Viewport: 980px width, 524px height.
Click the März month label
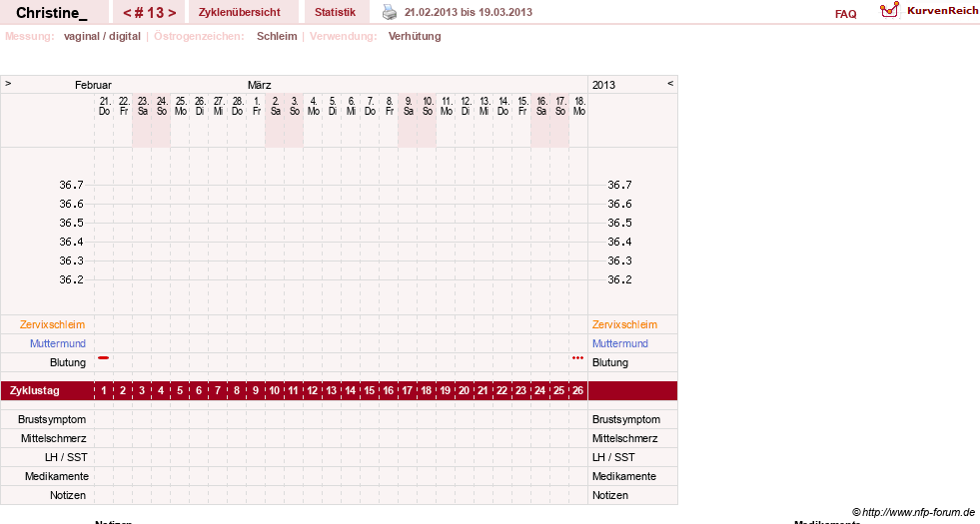259,85
